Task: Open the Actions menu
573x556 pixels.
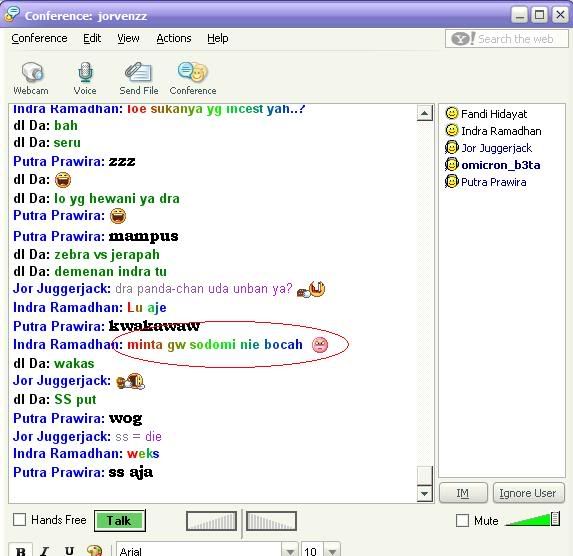Action: point(174,38)
